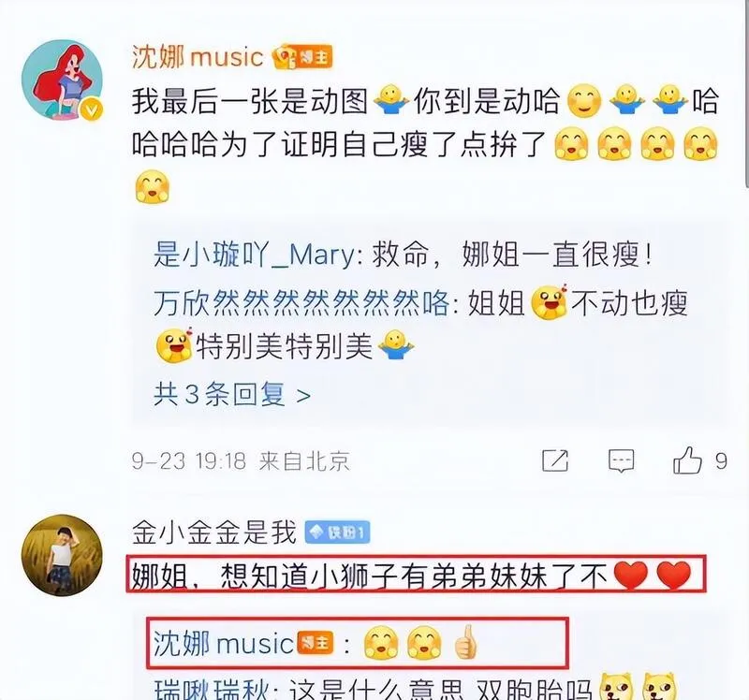Tap the 9-23 19:18 来自北京 timestamp
The height and width of the screenshot is (700, 749).
[241, 461]
